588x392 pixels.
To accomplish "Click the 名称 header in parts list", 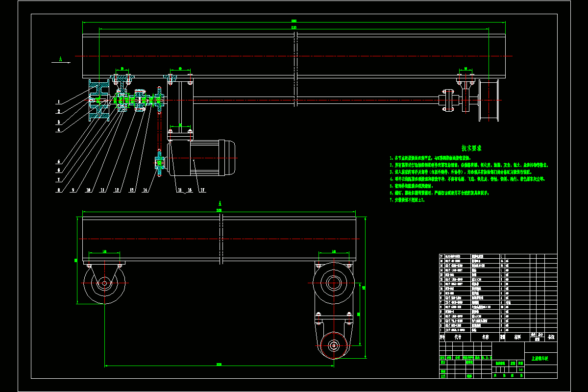I will tap(485, 337).
